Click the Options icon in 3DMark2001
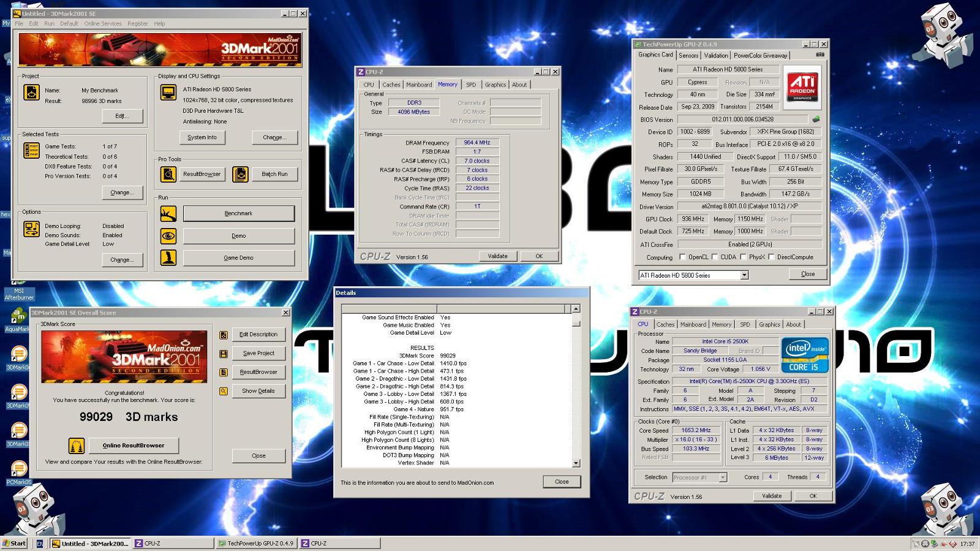This screenshot has height=551, width=980. coord(31,229)
